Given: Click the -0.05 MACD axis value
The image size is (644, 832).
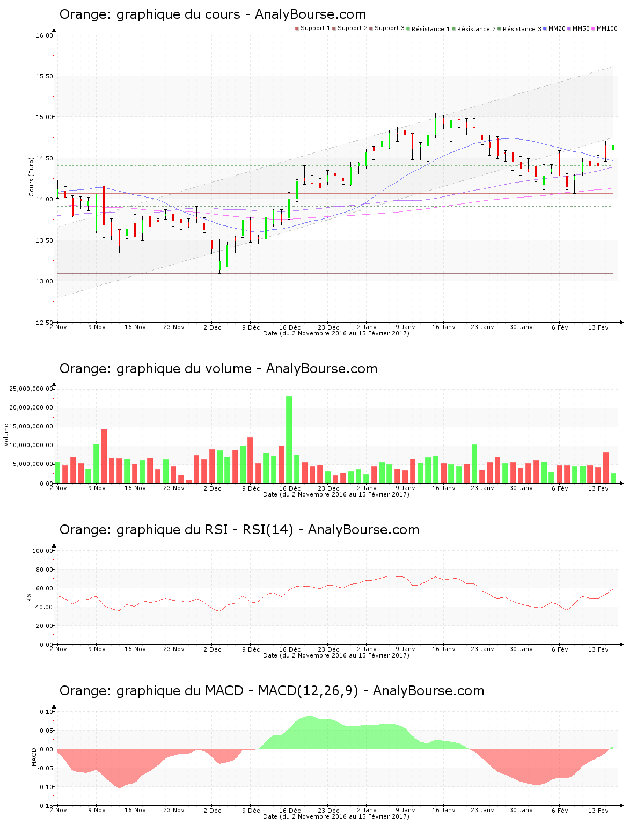Looking at the screenshot, I should 46,768.
